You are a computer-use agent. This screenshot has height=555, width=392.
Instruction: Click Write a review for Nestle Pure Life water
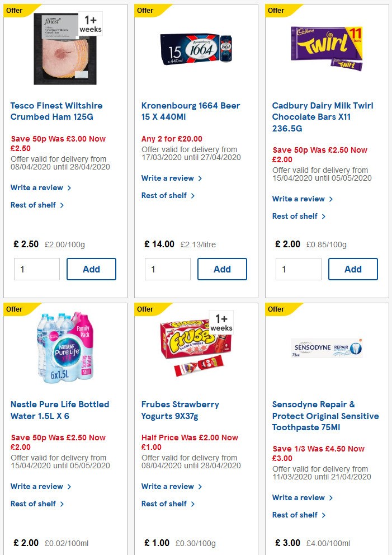pos(36,487)
